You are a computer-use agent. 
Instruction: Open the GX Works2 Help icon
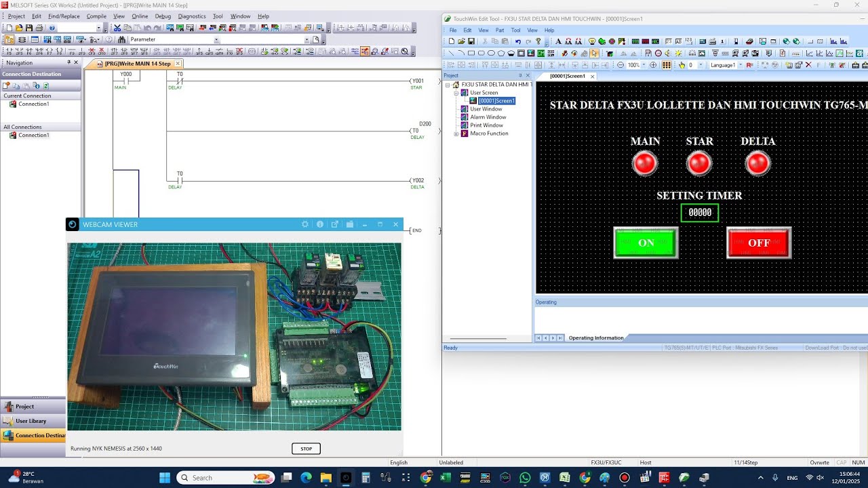(x=52, y=28)
